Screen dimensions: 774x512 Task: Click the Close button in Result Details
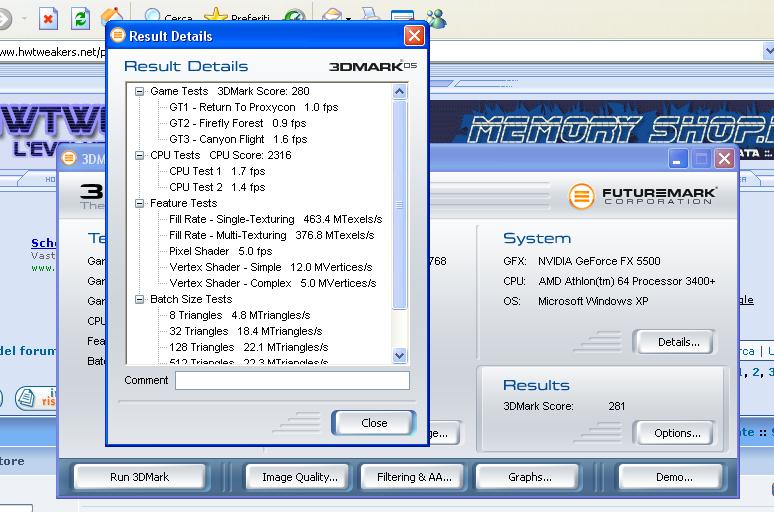pos(374,423)
